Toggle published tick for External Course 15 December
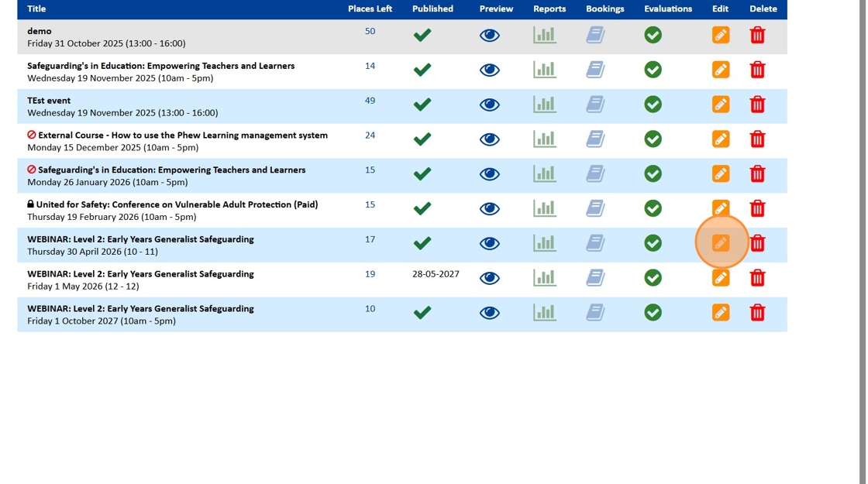Image resolution: width=868 pixels, height=484 pixels. [x=422, y=139]
